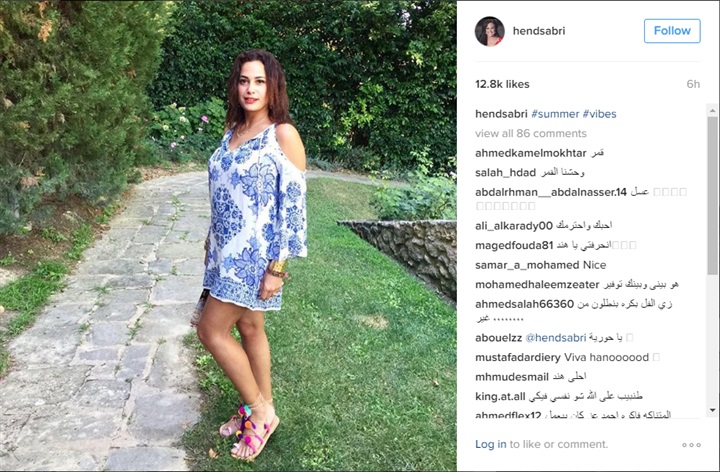This screenshot has height=472, width=720.
Task: Click the comments scrollbar up arrow
Action: click(712, 111)
